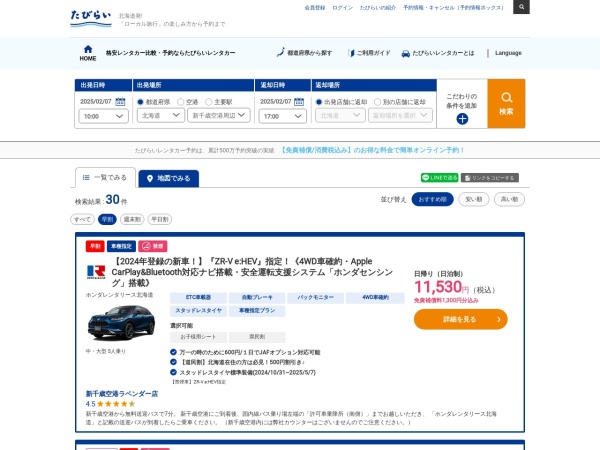Click 詳細を見る orange button
Image resolution: width=600 pixels, height=450 pixels.
pos(461,319)
